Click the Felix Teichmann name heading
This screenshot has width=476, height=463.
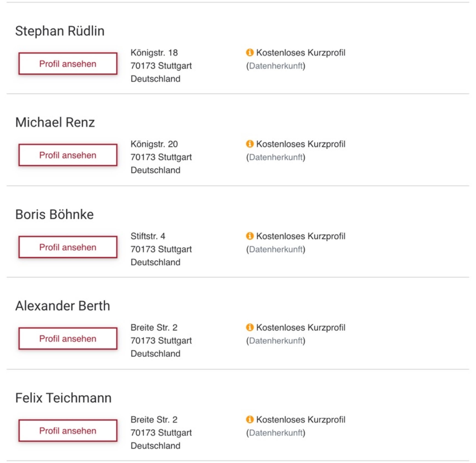[63, 398]
